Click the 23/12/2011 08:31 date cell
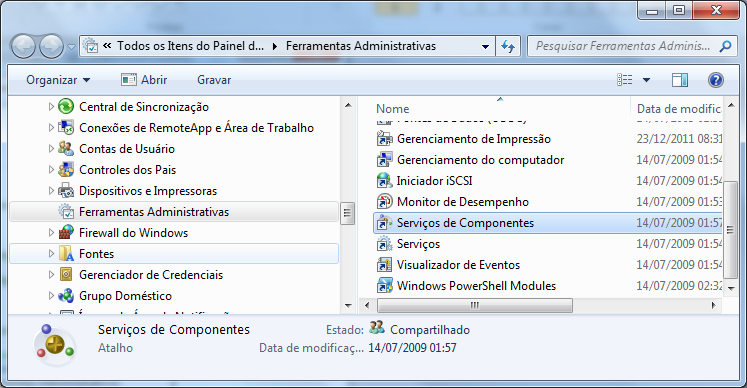747x388 pixels. (679, 139)
